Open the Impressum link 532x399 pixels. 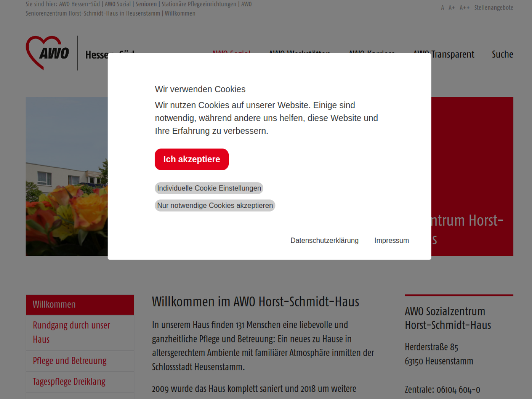(392, 241)
